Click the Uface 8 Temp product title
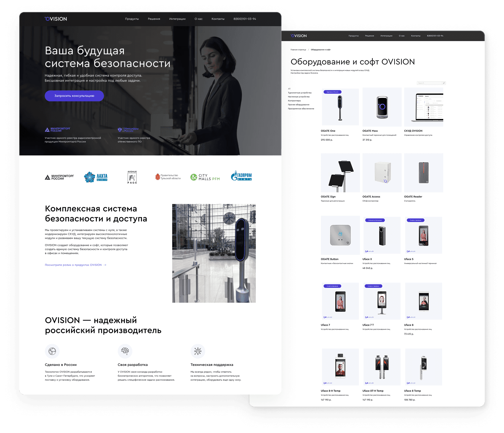 point(413,391)
